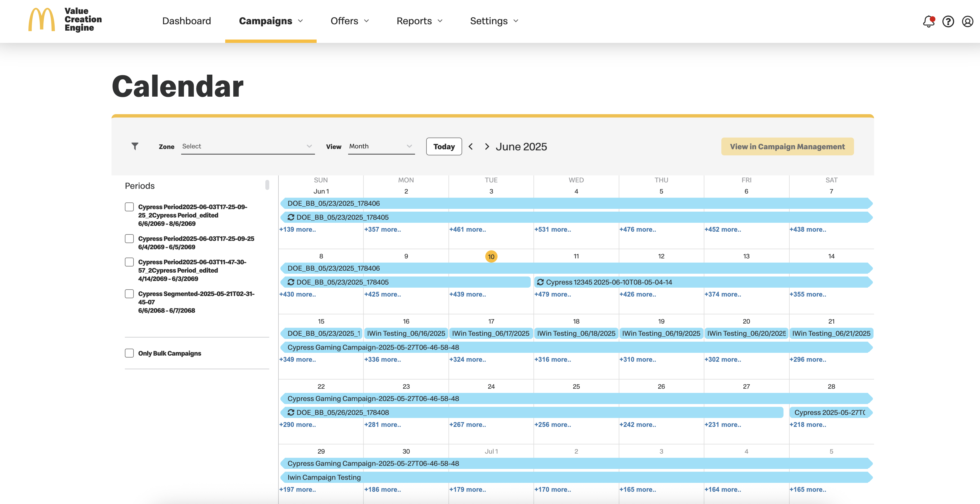Viewport: 980px width, 504px height.
Task: Go to previous month arrow
Action: coord(471,146)
